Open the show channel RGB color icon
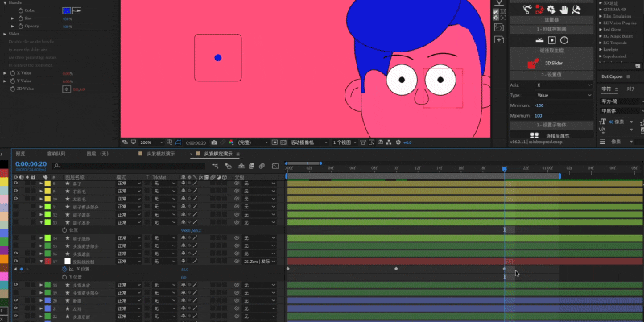Image resolution: width=644 pixels, height=322 pixels. [x=231, y=142]
